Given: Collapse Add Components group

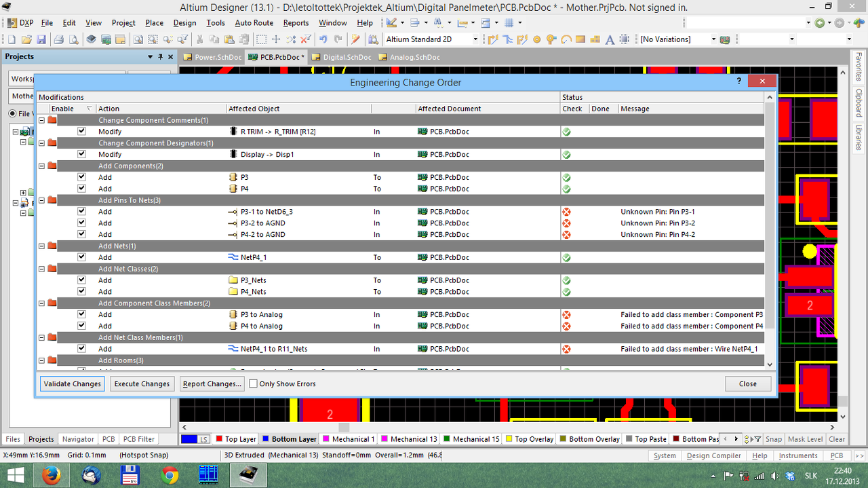Looking at the screenshot, I should tap(41, 166).
